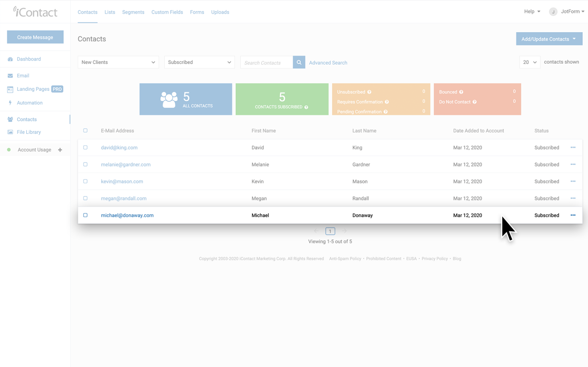Check the select-all contacts checkbox in header
Image resolution: width=588 pixels, height=367 pixels.
click(85, 131)
